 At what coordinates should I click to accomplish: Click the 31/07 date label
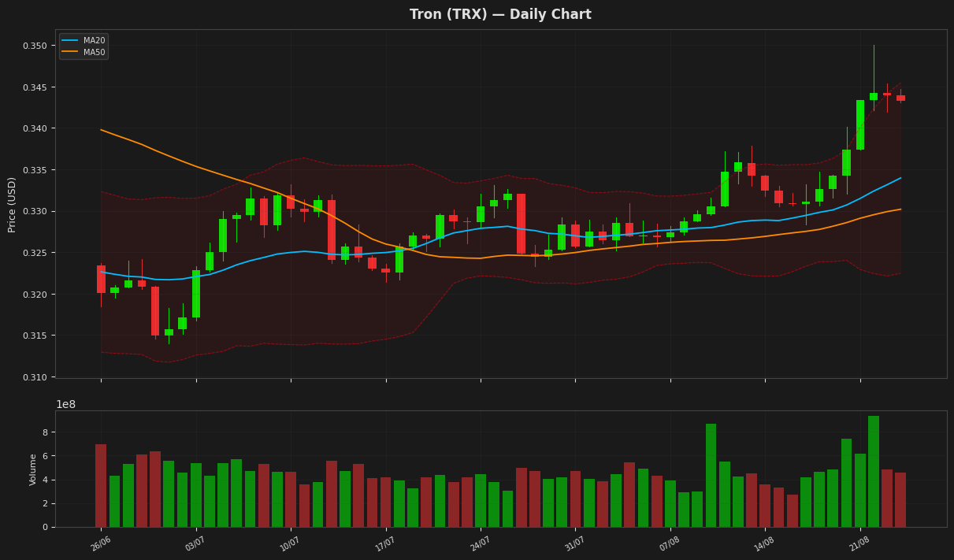pyautogui.click(x=575, y=543)
